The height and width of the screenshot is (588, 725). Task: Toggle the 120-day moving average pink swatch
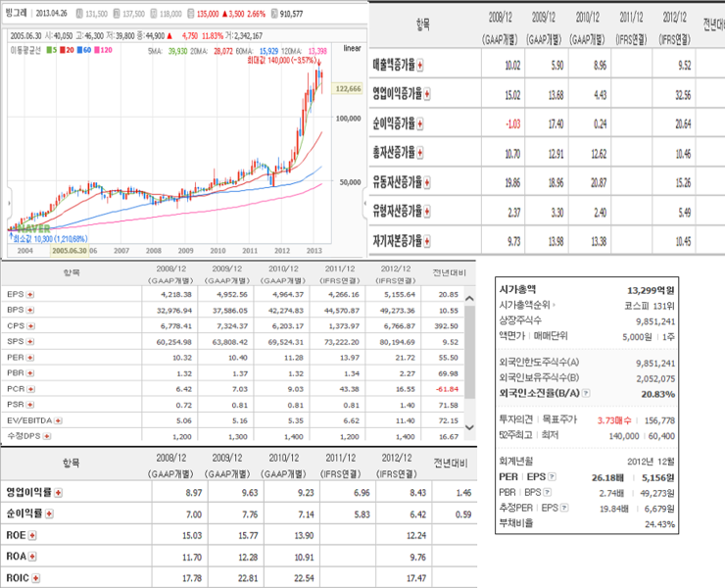[97, 50]
